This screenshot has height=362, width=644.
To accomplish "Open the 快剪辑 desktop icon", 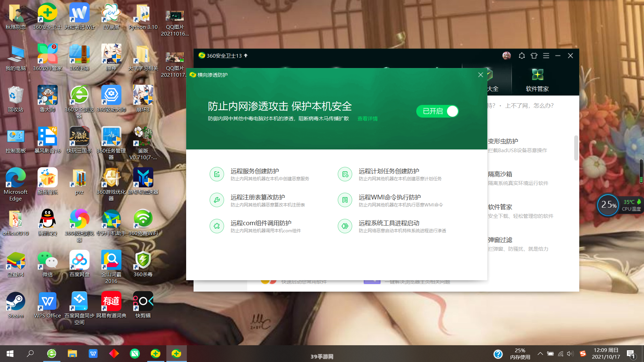I will (143, 305).
